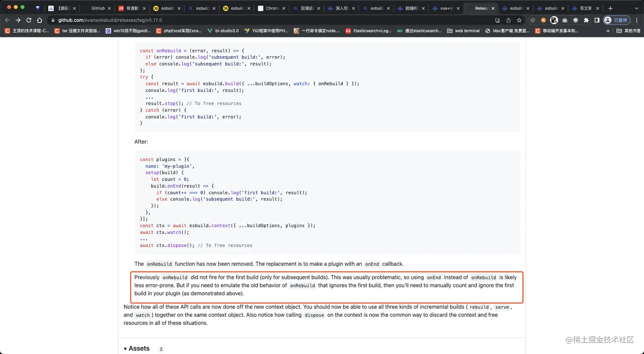The image size is (644, 354).
Task: Open the Yii2框架中使用PH bookmark
Action: tap(266, 31)
